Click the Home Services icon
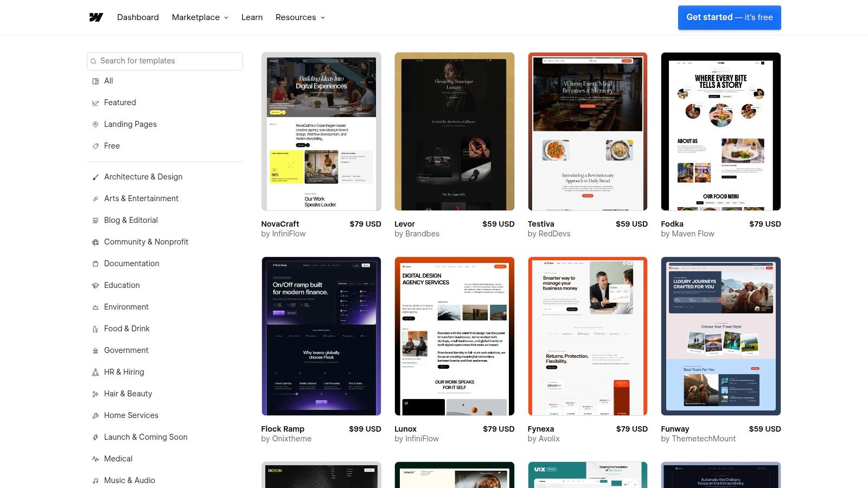Viewport: 868px width, 488px height. [x=95, y=416]
